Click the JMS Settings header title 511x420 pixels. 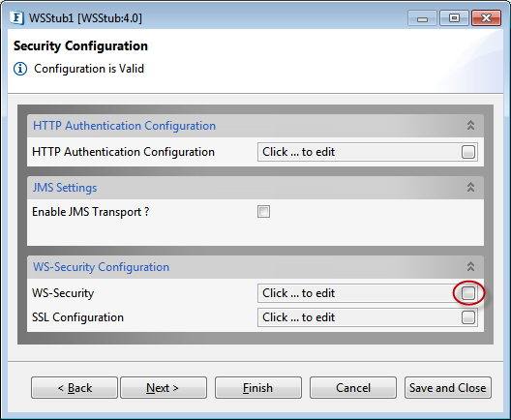point(65,188)
